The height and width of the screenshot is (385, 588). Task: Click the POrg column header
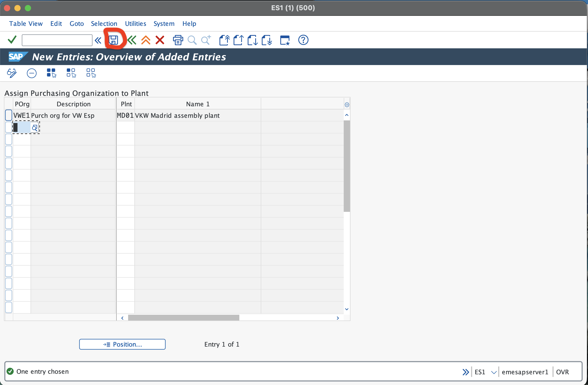coord(22,104)
